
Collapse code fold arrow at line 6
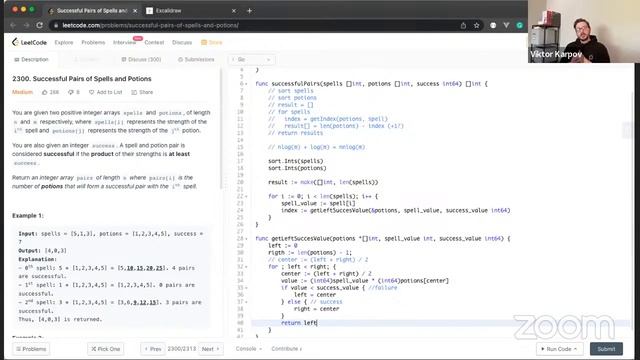click(246, 84)
